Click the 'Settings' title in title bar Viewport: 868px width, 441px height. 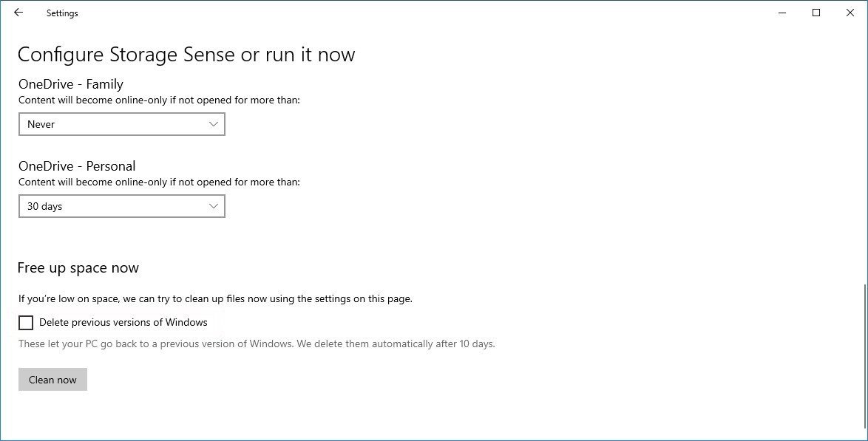click(62, 13)
